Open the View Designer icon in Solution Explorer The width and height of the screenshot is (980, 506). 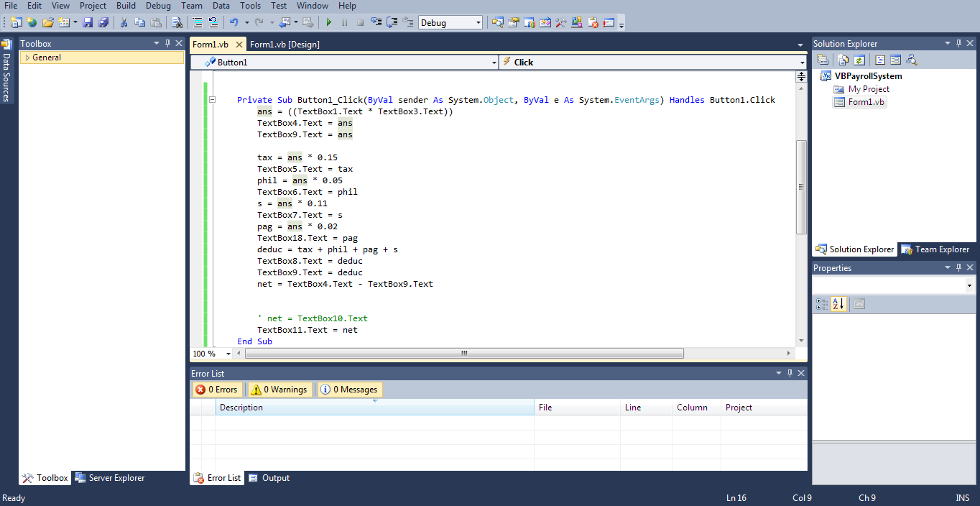click(895, 59)
